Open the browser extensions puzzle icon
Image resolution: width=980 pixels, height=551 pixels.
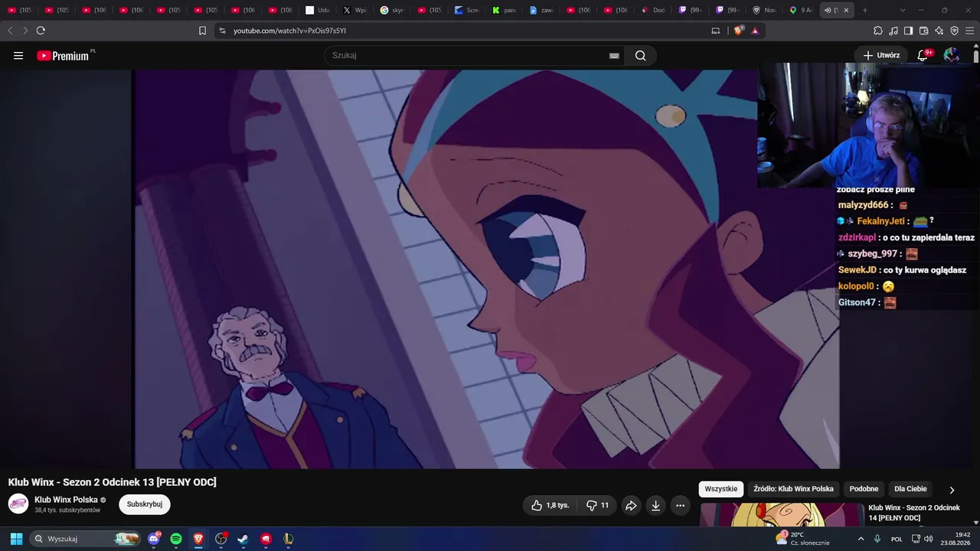tap(878, 31)
